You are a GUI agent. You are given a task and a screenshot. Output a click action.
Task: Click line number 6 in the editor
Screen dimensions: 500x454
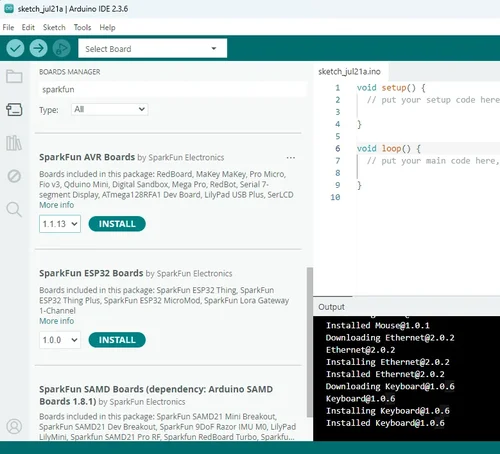338,149
